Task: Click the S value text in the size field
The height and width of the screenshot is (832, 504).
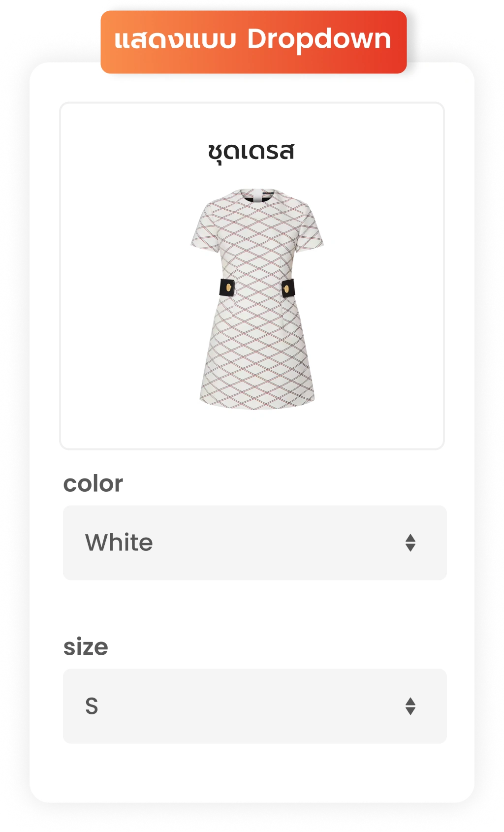Action: (92, 706)
